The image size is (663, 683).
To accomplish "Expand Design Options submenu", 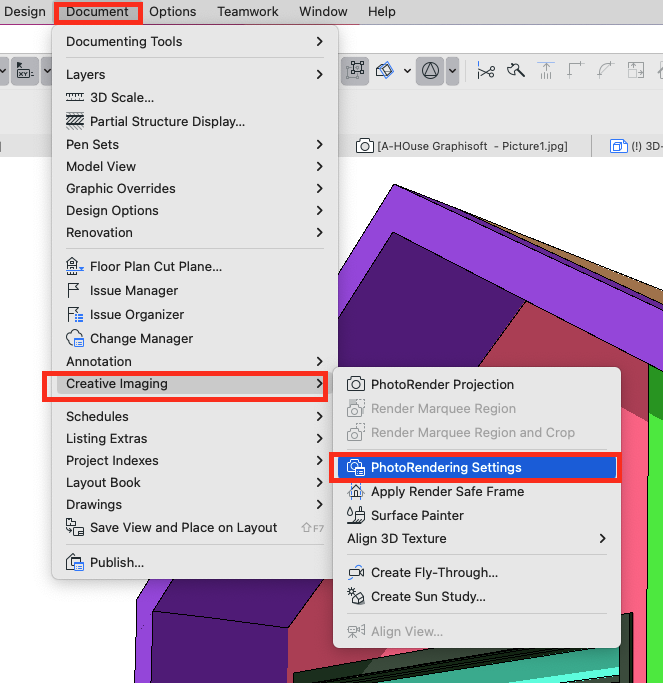I will 195,211.
